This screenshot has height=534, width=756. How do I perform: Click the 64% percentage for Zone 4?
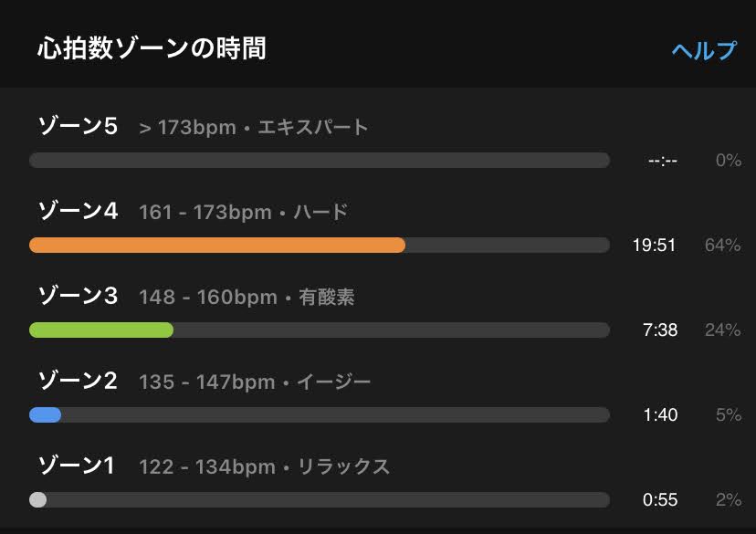coord(722,246)
